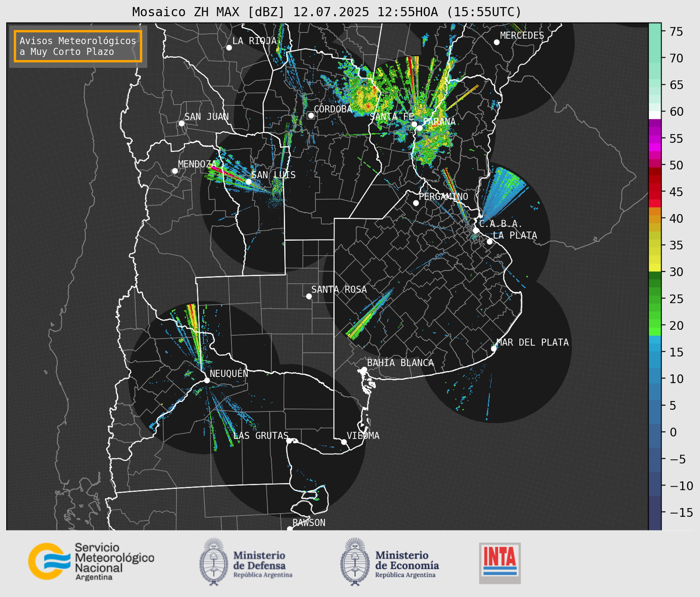Click the yellow 30 dBZ colorbar band
This screenshot has width=700, height=597.
[655, 268]
